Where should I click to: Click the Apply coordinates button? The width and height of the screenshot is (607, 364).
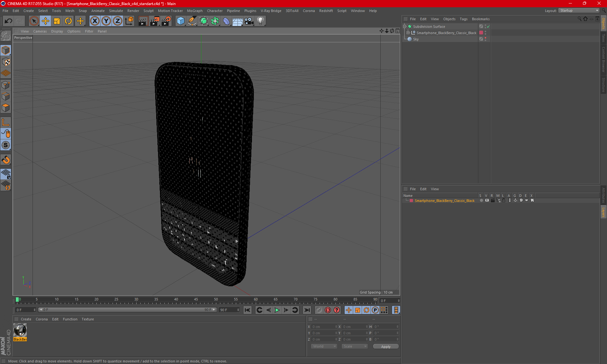[x=386, y=347]
